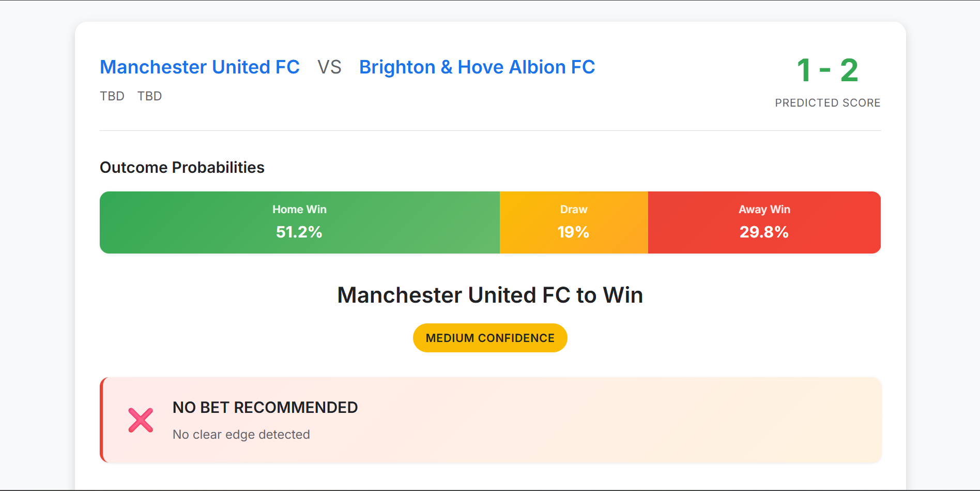
Task: Click the green Home Win bar segment
Action: 299,222
